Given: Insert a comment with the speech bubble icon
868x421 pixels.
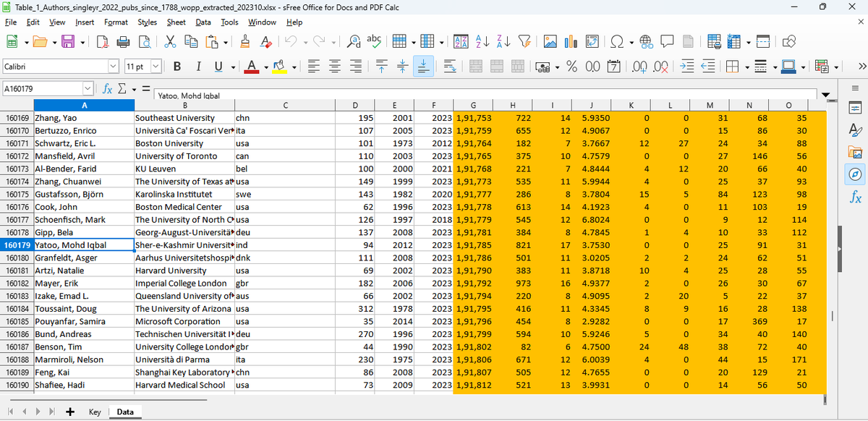Looking at the screenshot, I should [665, 43].
